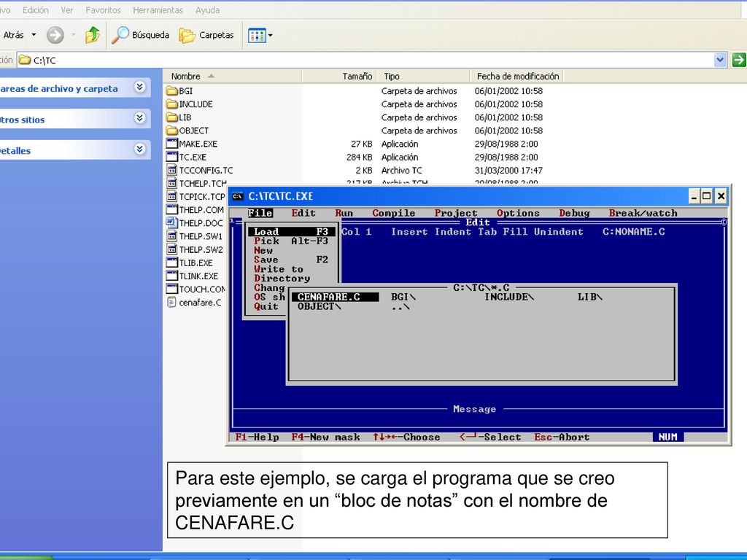This screenshot has height=560, width=747.
Task: Select BGI\ directory in the load dialog
Action: pos(403,297)
